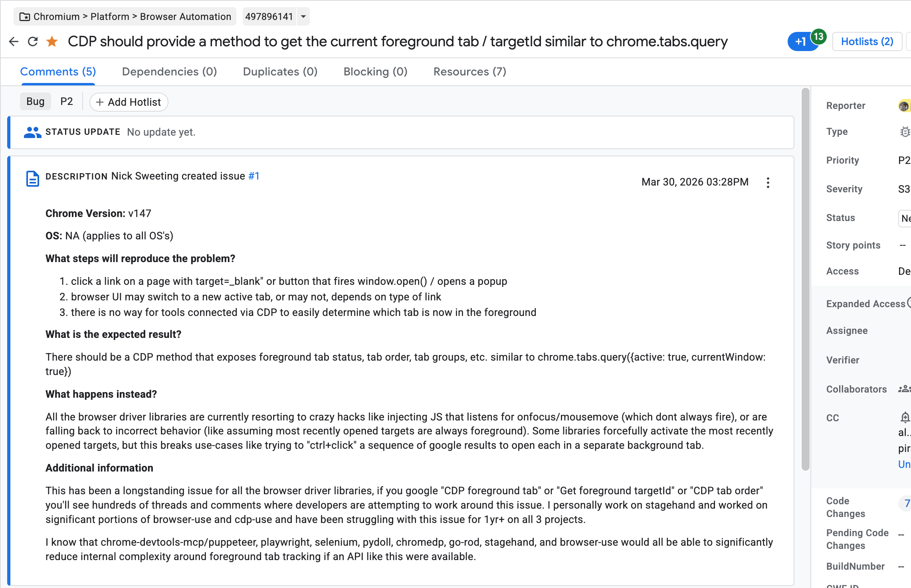Click the description document icon

coord(33,178)
